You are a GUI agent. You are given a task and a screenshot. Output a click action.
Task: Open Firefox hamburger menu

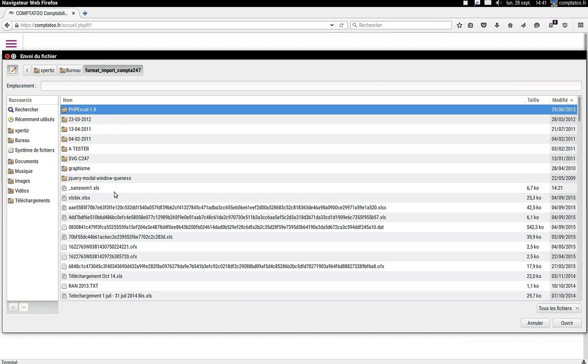pos(580,25)
